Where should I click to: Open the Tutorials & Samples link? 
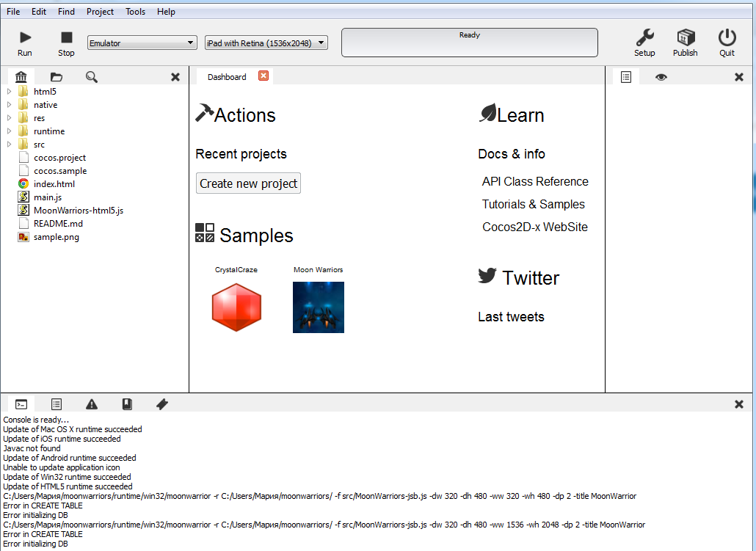click(x=534, y=204)
